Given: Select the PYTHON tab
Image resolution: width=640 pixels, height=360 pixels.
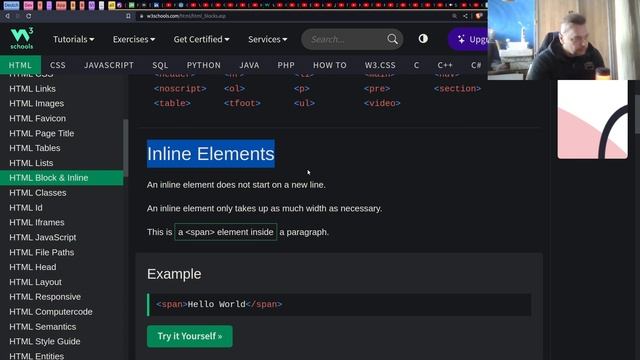Looking at the screenshot, I should coord(204,65).
